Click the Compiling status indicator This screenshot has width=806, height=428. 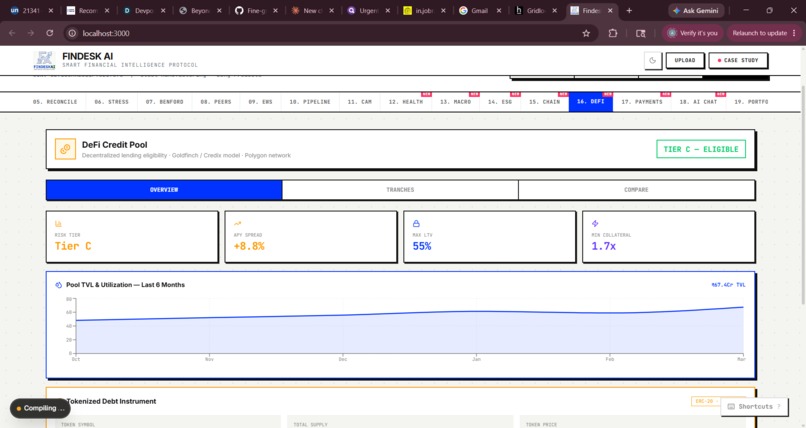click(x=40, y=408)
